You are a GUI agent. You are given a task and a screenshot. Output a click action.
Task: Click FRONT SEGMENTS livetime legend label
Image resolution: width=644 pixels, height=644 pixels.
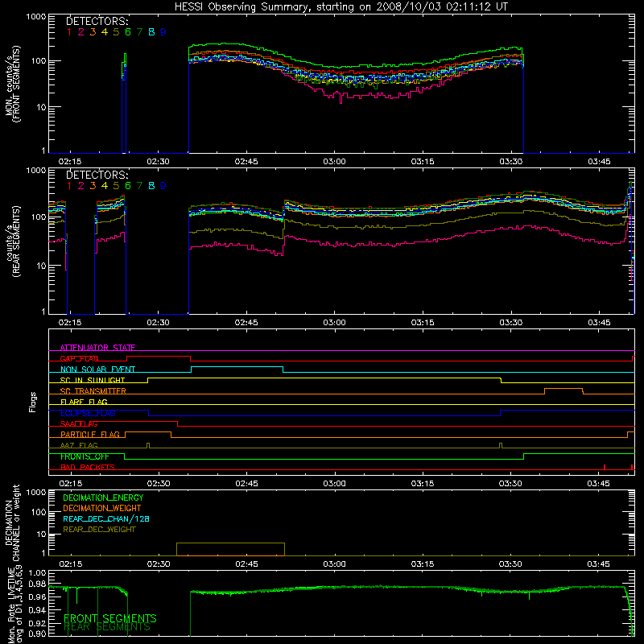point(110,618)
